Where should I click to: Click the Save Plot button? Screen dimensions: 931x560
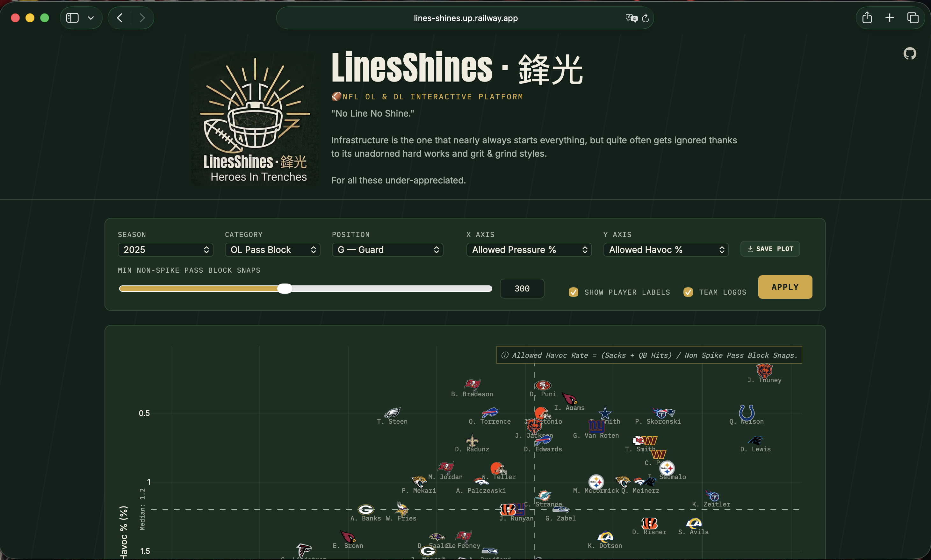pyautogui.click(x=770, y=249)
